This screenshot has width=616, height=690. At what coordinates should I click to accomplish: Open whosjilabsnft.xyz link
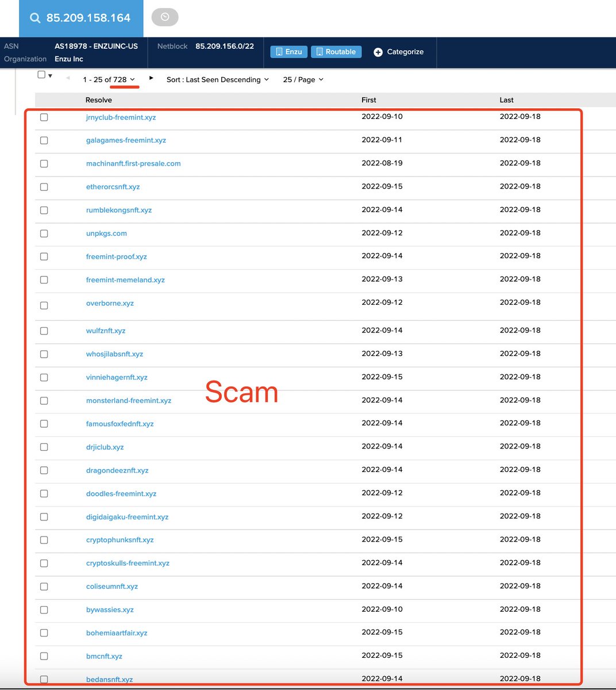click(114, 354)
